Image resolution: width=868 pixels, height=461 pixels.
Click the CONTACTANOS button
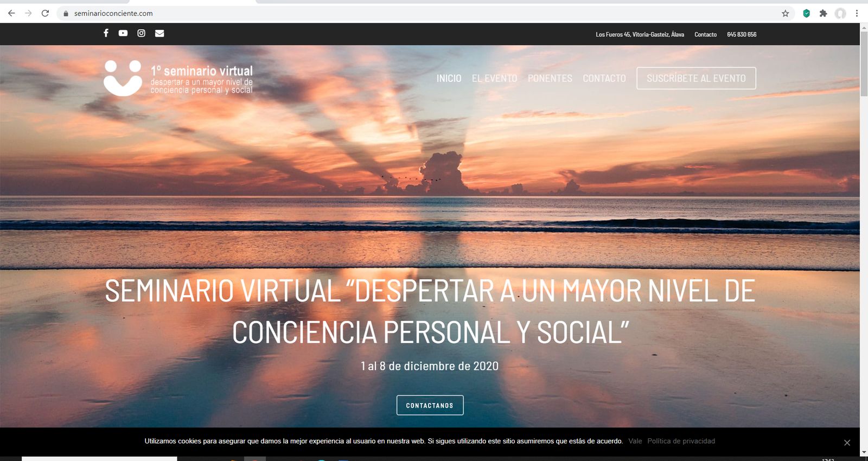pos(430,405)
